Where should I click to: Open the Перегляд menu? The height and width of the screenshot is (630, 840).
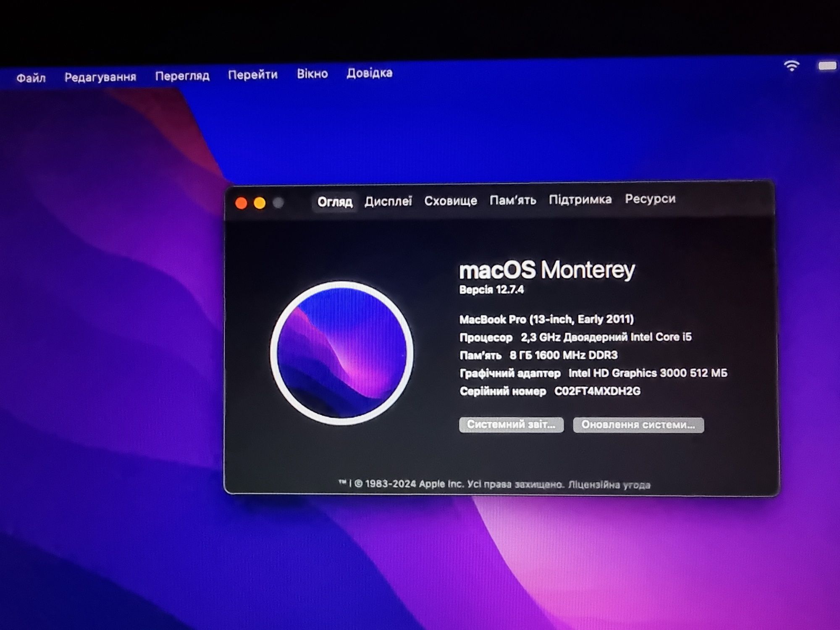click(182, 76)
